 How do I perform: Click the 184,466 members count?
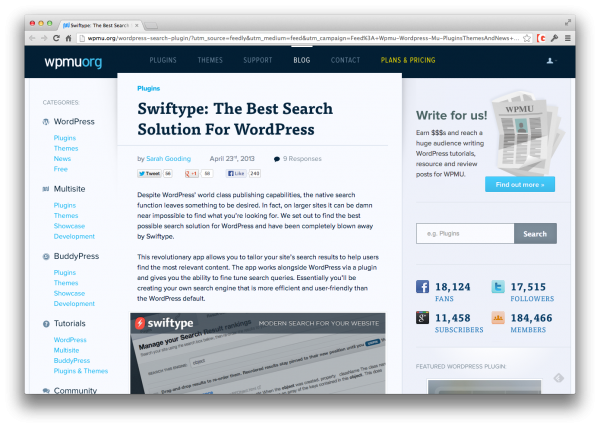coord(531,318)
